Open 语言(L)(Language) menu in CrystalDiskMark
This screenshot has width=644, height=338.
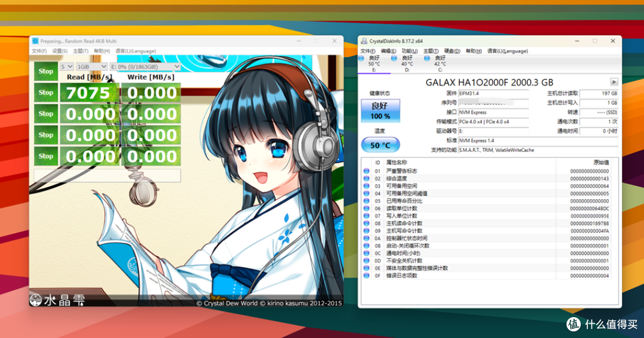coord(135,51)
